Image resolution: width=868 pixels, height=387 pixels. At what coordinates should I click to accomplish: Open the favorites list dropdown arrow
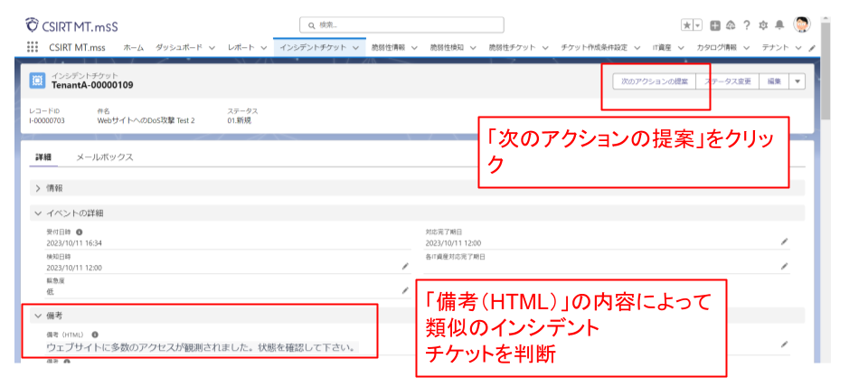[697, 25]
